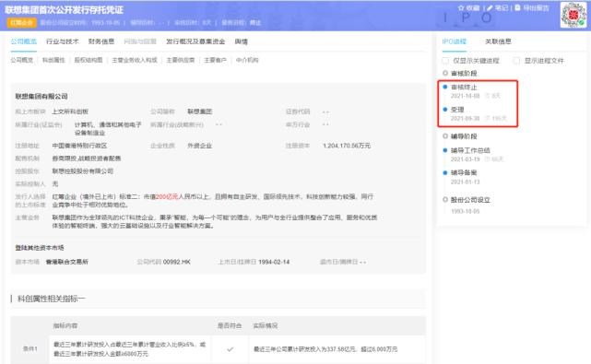Jump to 中介机构 sub-section link
The image size is (591, 364).
coord(247,60)
